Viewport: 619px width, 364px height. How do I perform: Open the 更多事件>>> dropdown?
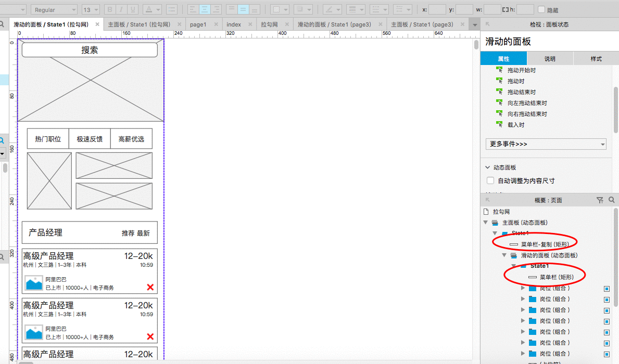pos(546,144)
